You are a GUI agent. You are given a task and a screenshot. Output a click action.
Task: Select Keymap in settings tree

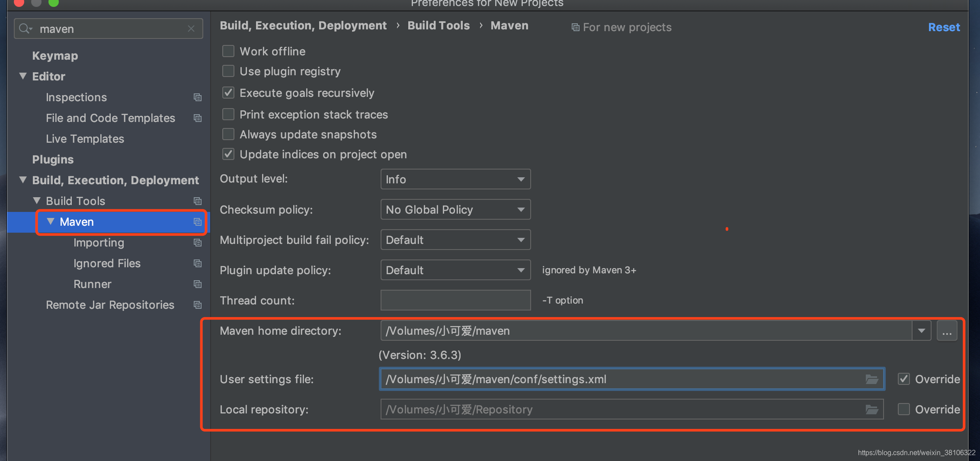[x=55, y=56]
